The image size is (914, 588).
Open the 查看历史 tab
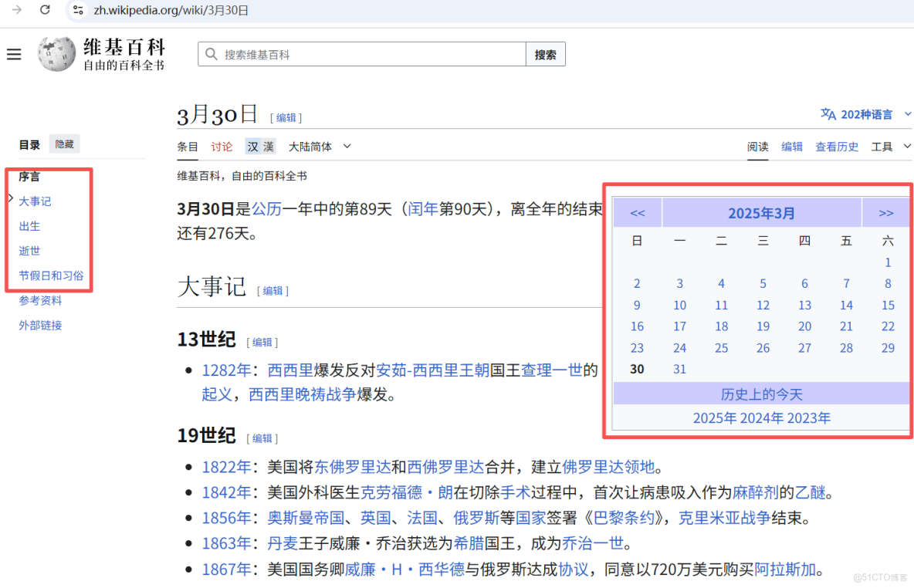pyautogui.click(x=837, y=146)
